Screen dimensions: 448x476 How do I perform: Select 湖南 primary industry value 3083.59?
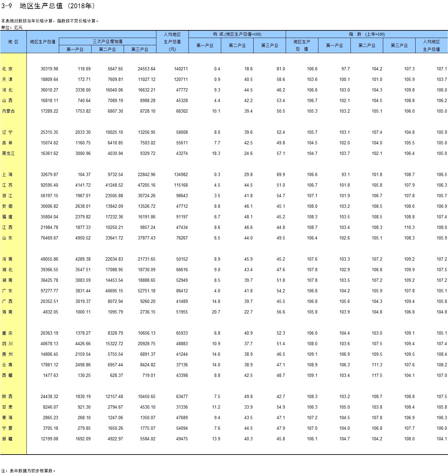click(83, 280)
